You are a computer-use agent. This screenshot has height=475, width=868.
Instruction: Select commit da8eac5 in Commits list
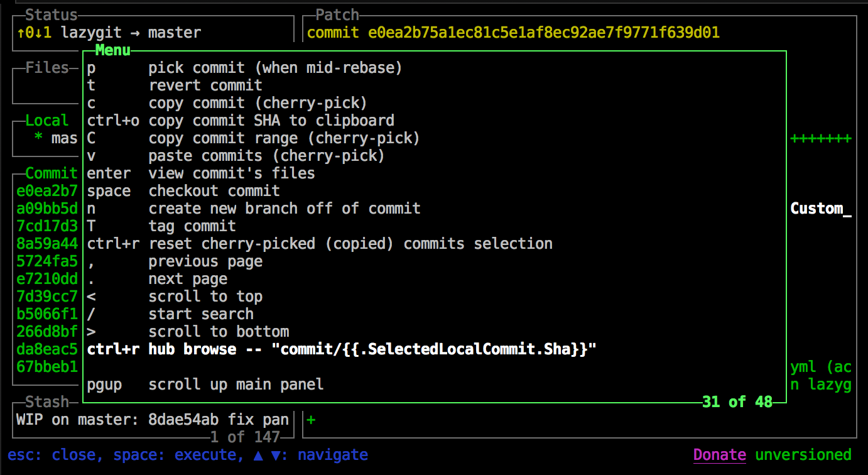[x=48, y=349]
